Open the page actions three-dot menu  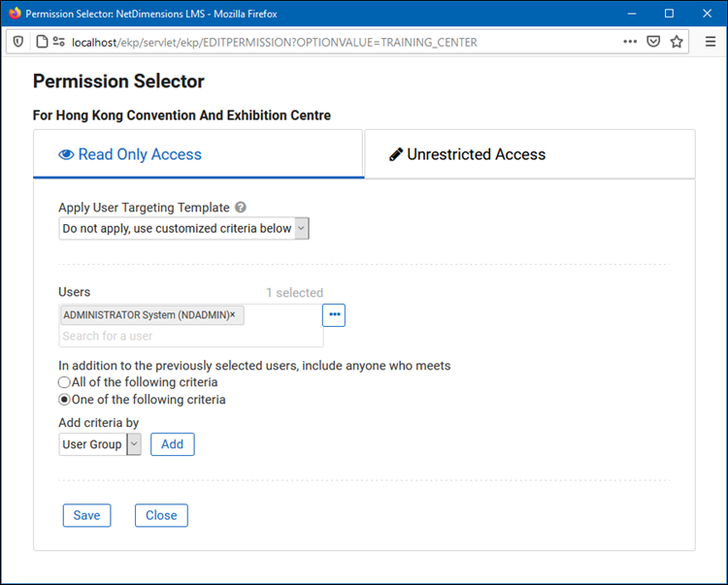pyautogui.click(x=630, y=42)
